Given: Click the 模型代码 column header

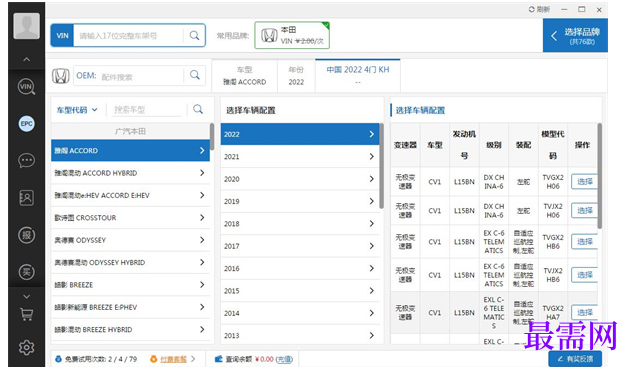Looking at the screenshot, I should 553,145.
